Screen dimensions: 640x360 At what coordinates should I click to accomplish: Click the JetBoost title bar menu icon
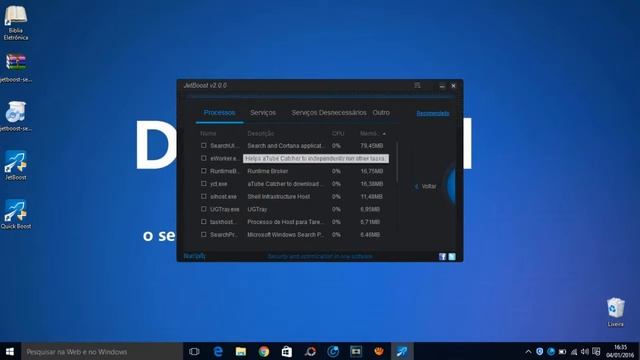coord(417,85)
